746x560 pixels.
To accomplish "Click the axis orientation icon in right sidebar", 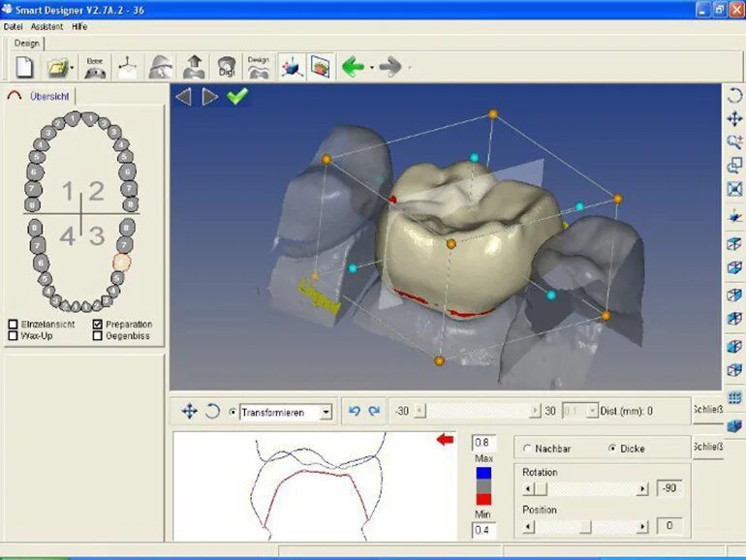I will coord(734,216).
